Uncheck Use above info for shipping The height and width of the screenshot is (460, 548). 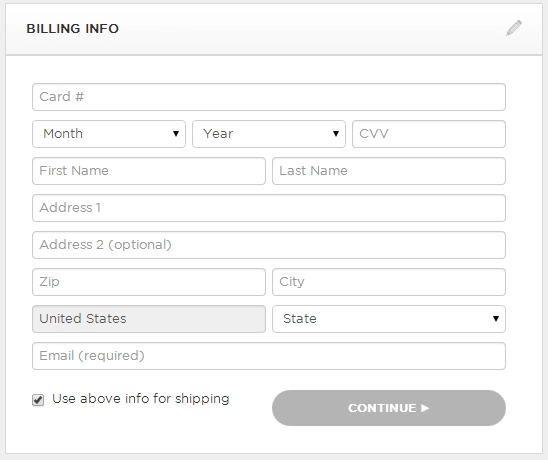pos(38,400)
